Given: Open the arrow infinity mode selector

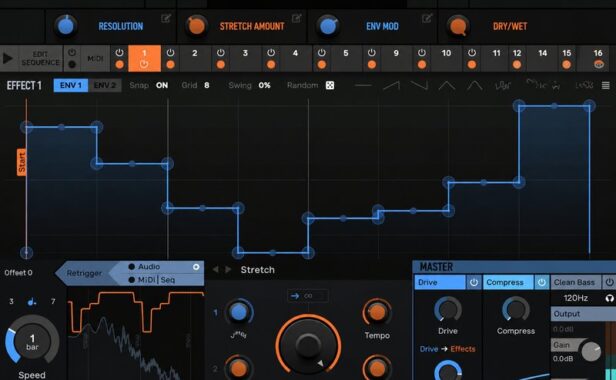Looking at the screenshot, I should [x=308, y=296].
